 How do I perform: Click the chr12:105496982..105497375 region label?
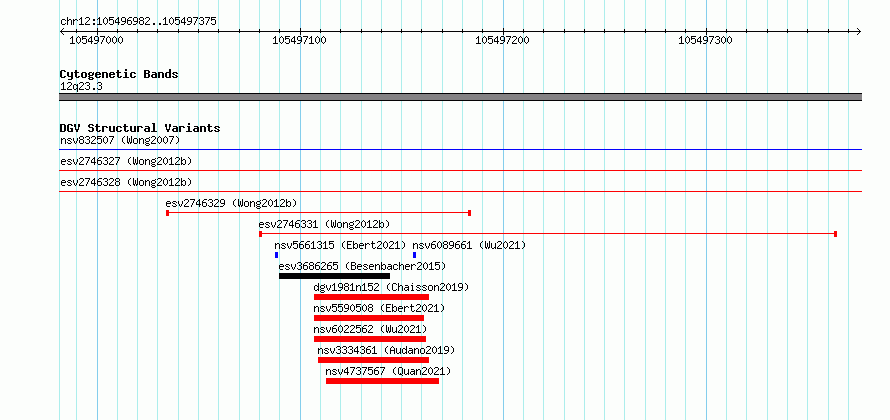pyautogui.click(x=138, y=22)
